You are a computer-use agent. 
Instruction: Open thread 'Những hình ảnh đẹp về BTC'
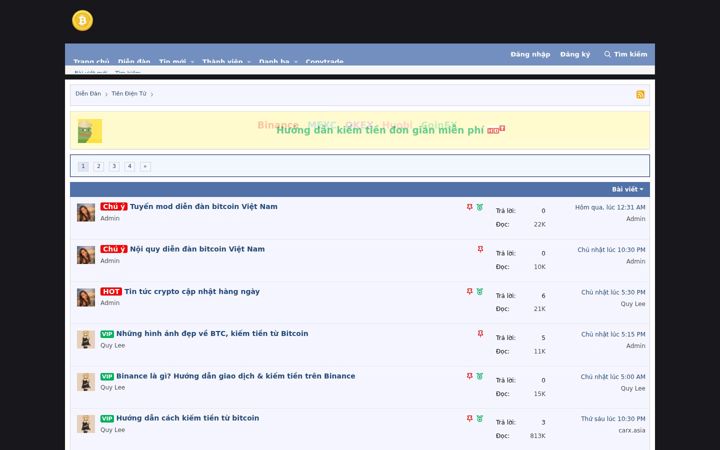(212, 334)
